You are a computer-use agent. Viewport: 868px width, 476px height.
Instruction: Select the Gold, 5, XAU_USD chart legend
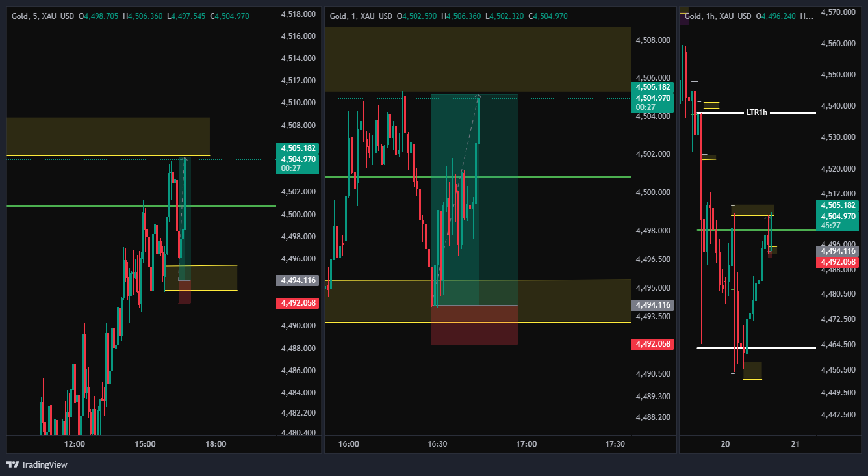coord(141,14)
